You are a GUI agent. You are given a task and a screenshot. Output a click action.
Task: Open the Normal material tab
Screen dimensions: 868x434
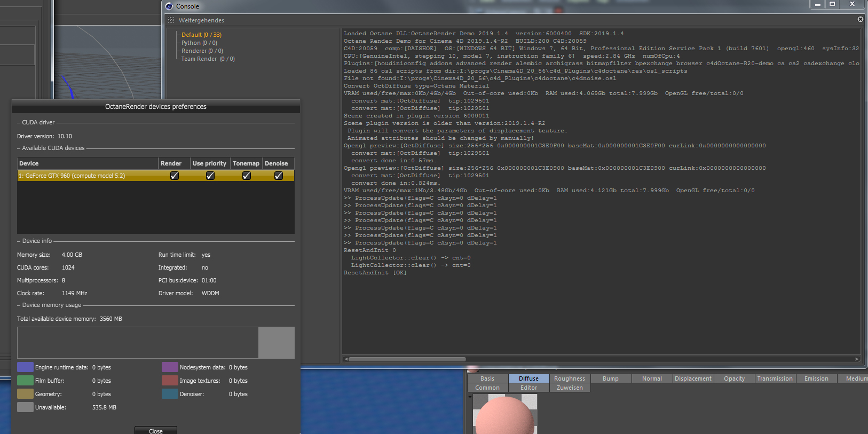coord(652,378)
